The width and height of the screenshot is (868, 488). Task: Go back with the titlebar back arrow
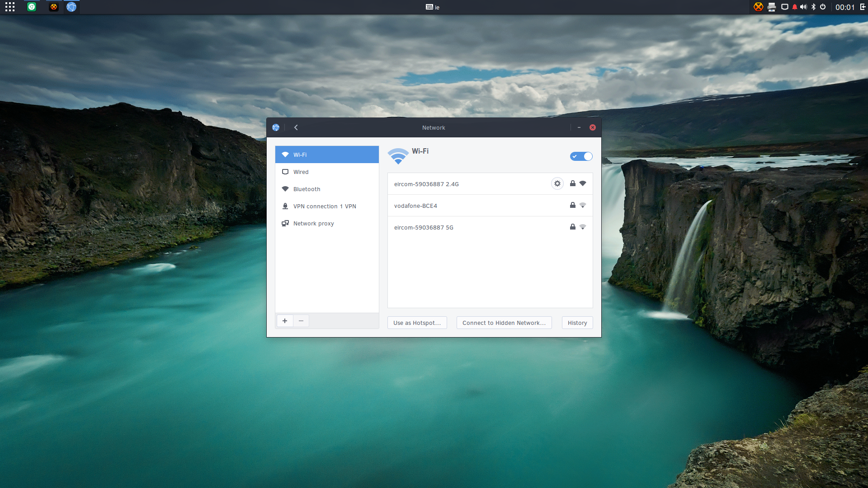[x=296, y=127]
